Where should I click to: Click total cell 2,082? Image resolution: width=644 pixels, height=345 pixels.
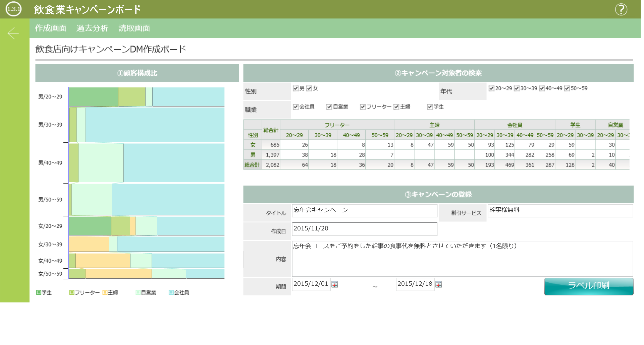[x=271, y=165]
